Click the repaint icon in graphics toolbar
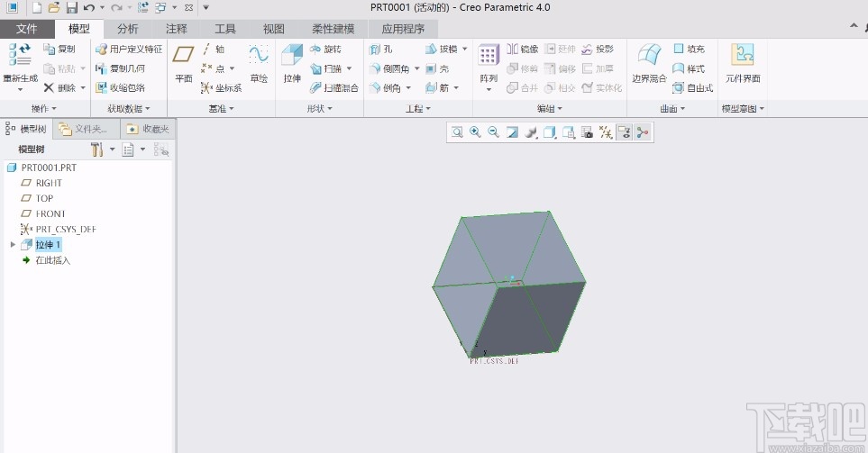Viewport: 868px width, 453px height. [x=513, y=132]
